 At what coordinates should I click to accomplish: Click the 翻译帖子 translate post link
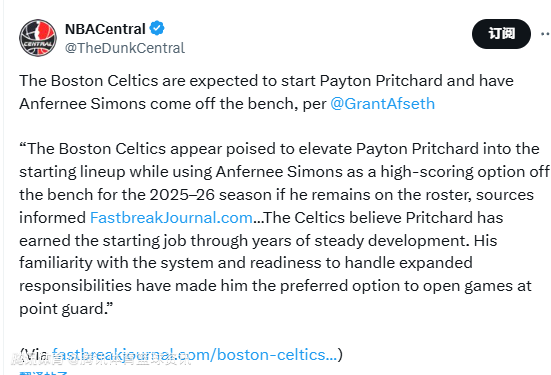coord(44,373)
